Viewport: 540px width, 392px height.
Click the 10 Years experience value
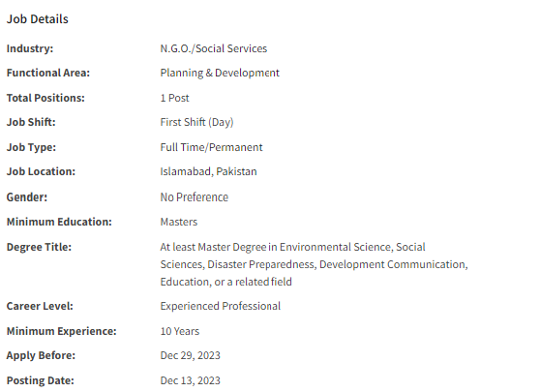click(x=180, y=331)
